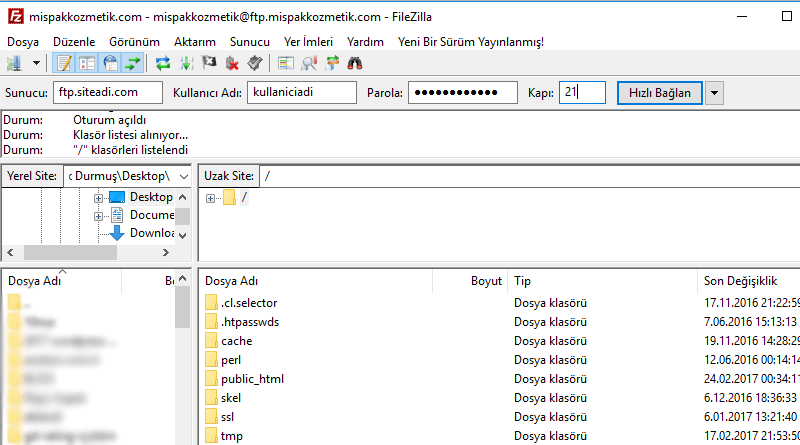The height and width of the screenshot is (445, 800).
Task: Toggle filename filters icon
Action: [309, 63]
